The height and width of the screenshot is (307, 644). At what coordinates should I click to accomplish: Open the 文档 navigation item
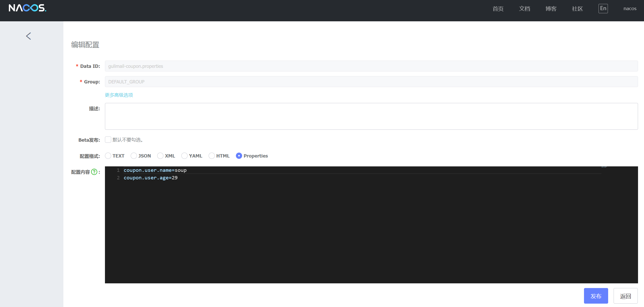525,9
